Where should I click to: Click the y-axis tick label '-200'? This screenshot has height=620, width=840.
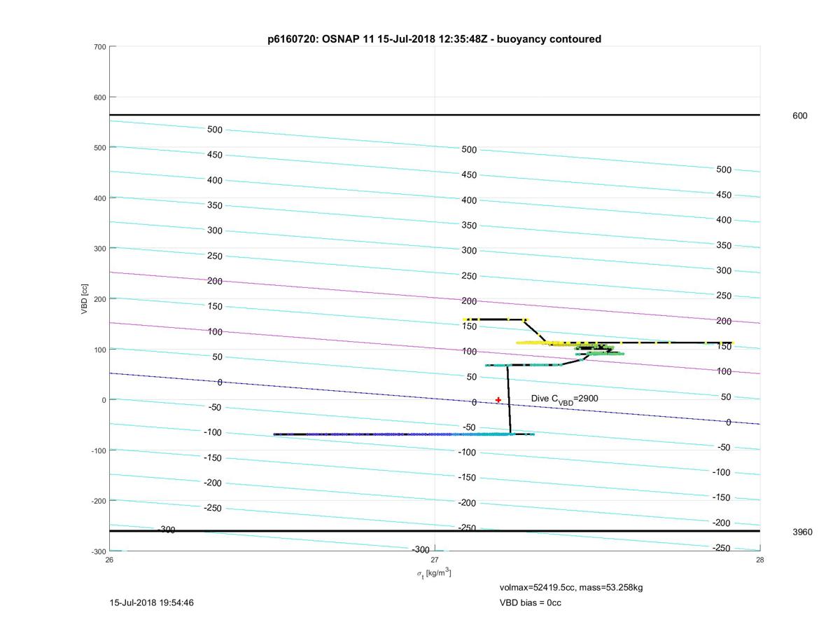tap(98, 501)
